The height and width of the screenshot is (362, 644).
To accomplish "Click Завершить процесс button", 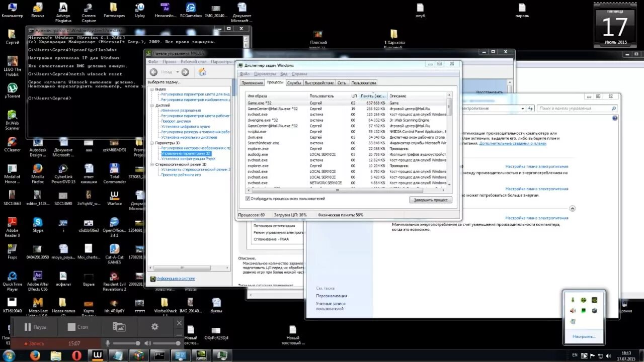I will tap(431, 200).
